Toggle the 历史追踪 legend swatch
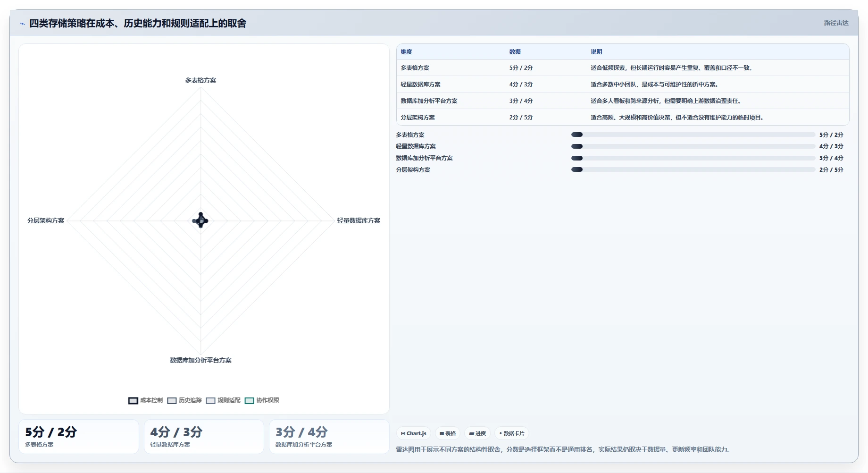The width and height of the screenshot is (868, 473). [172, 400]
